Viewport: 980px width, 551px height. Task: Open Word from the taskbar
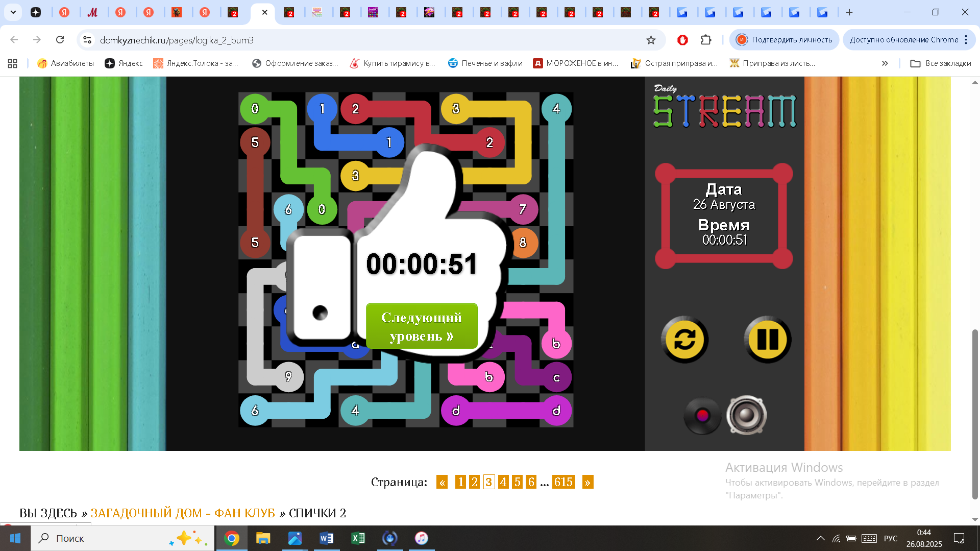click(326, 538)
